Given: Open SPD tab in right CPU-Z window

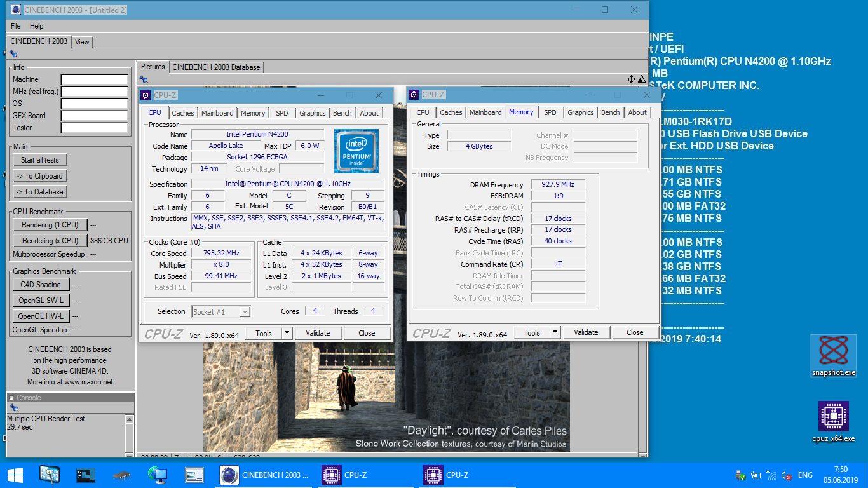Looking at the screenshot, I should (550, 112).
